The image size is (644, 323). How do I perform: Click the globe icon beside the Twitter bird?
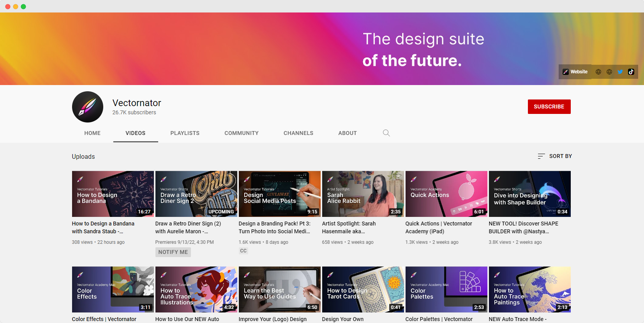[x=609, y=72]
